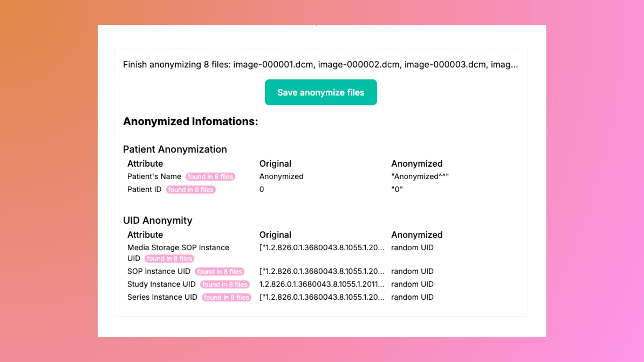Viewport: 644px width, 362px height.
Task: Click the Save anonymize files button
Action: [321, 92]
